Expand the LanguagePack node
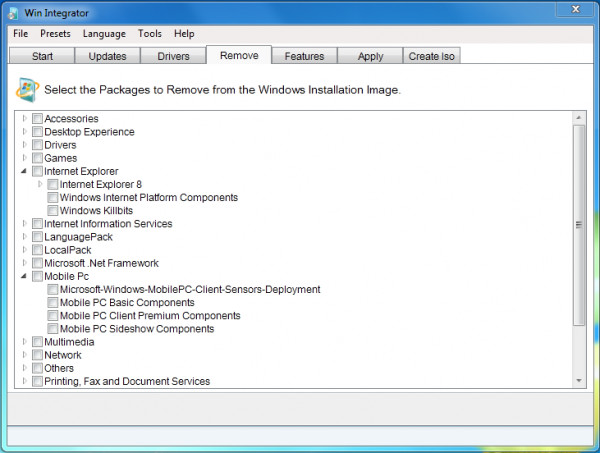600x453 pixels. 24,236
